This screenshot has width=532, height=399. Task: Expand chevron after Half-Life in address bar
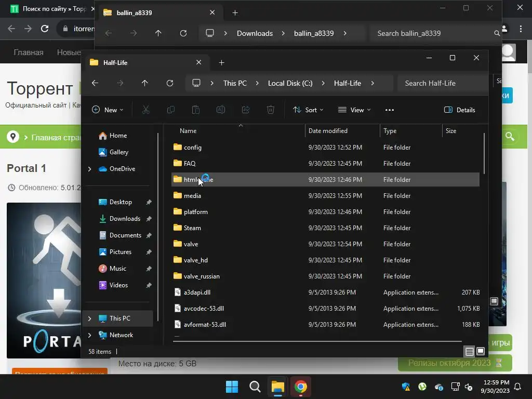[x=373, y=83]
